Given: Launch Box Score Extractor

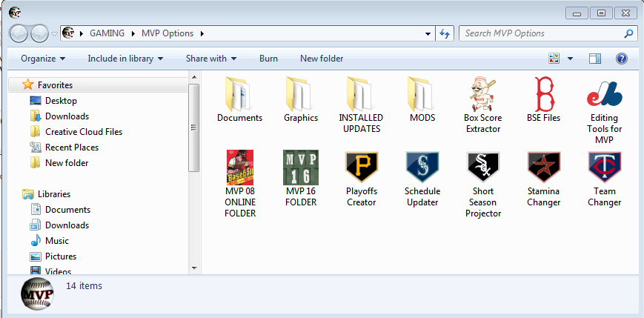Looking at the screenshot, I should point(483,94).
